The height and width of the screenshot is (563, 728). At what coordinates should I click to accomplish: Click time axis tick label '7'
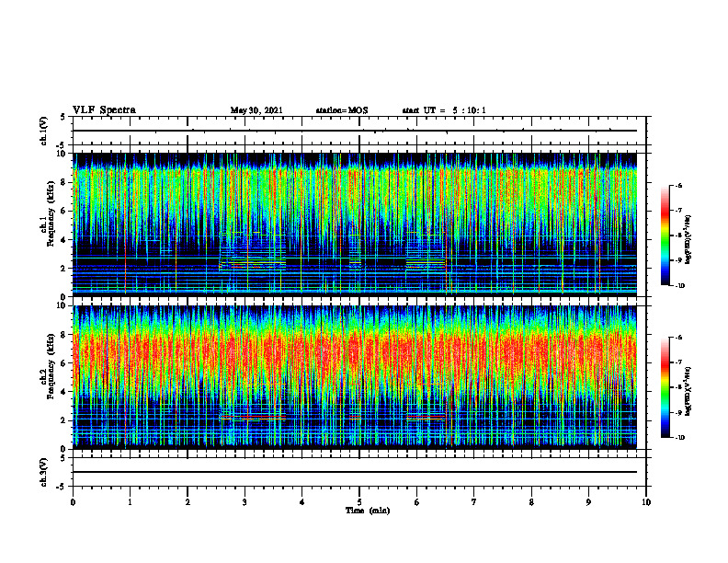click(x=474, y=502)
